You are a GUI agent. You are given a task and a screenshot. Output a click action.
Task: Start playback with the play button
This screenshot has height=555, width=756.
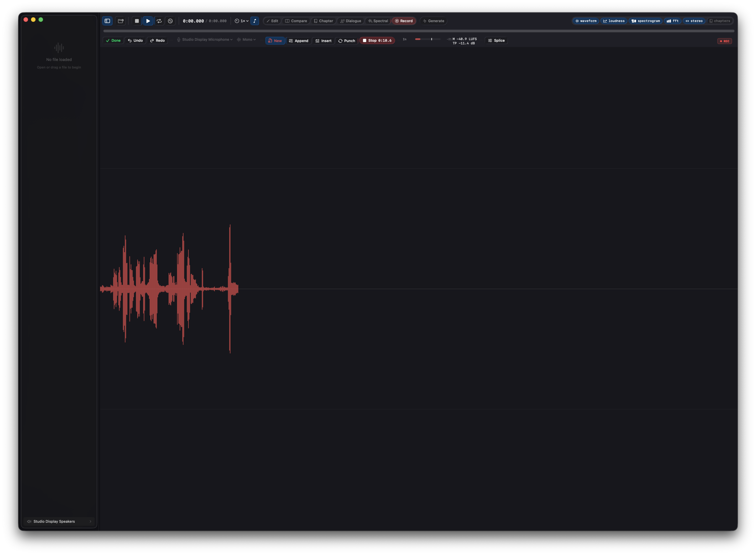148,21
